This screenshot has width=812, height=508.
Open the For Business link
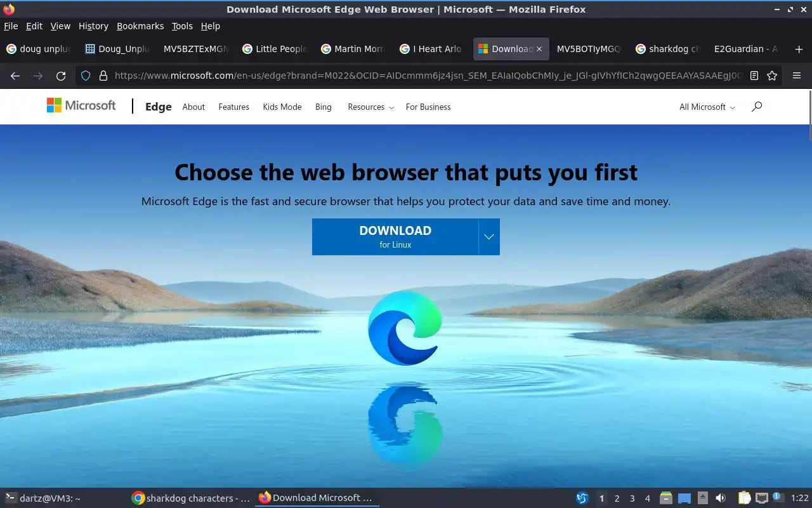tap(428, 107)
